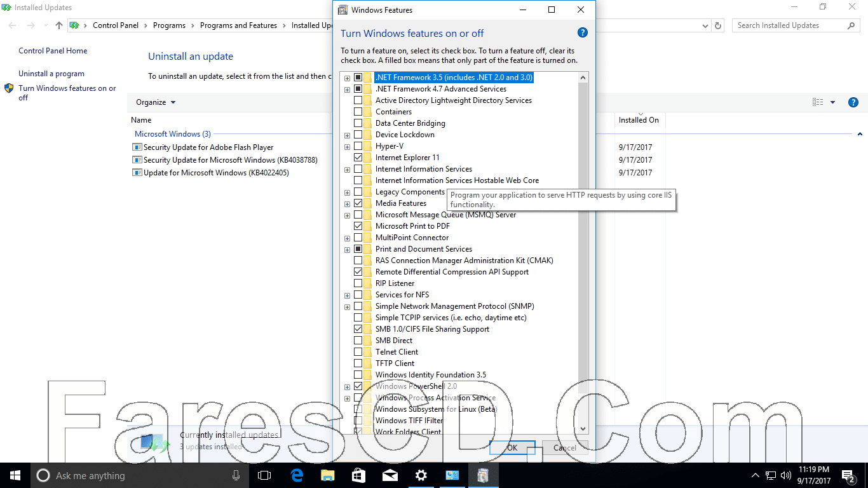
Task: Click Cancel in Windows Features dialog
Action: pos(565,447)
